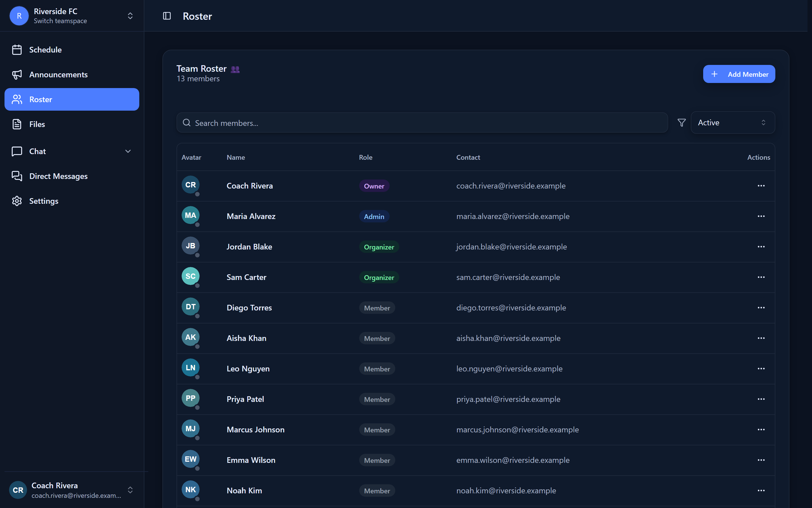The image size is (812, 508).
Task: Click Leo Nguyen's LN avatar
Action: [191, 367]
